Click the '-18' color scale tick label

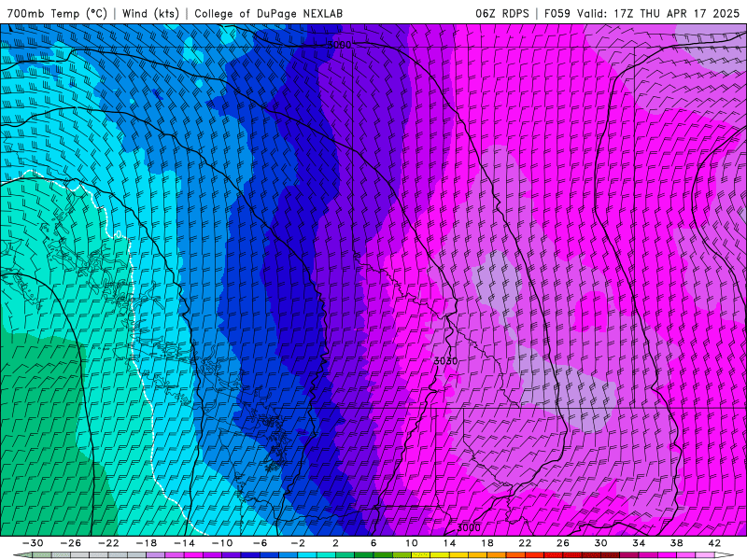pos(147,543)
